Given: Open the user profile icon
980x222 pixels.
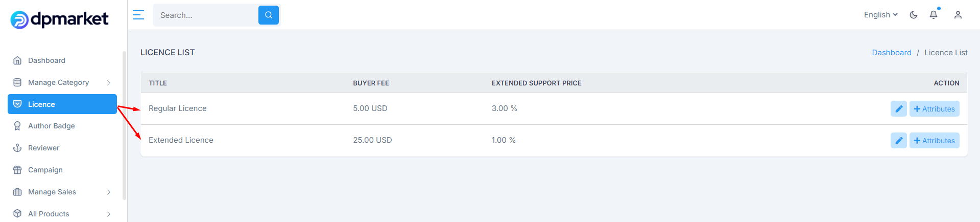Looking at the screenshot, I should [958, 15].
